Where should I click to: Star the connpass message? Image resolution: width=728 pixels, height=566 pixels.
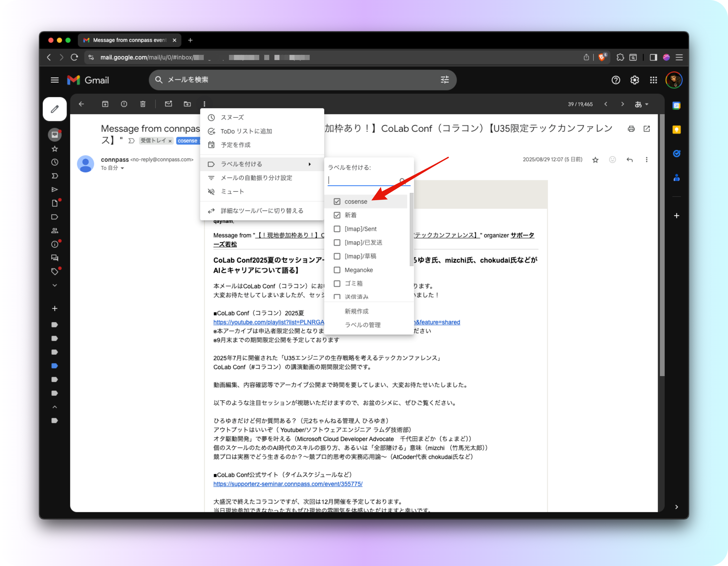click(x=595, y=160)
